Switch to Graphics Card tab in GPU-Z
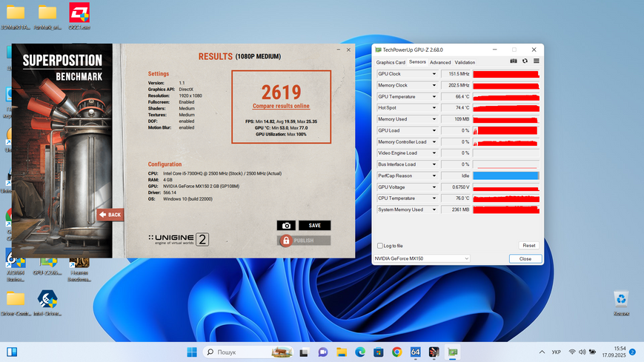 coord(391,62)
